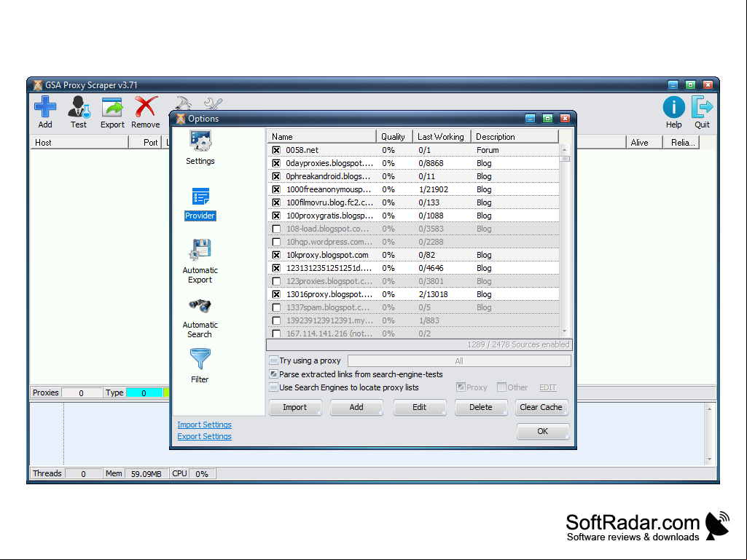Click the Host column header in main window
Viewport: 747px width, 560px height.
pyautogui.click(x=79, y=143)
